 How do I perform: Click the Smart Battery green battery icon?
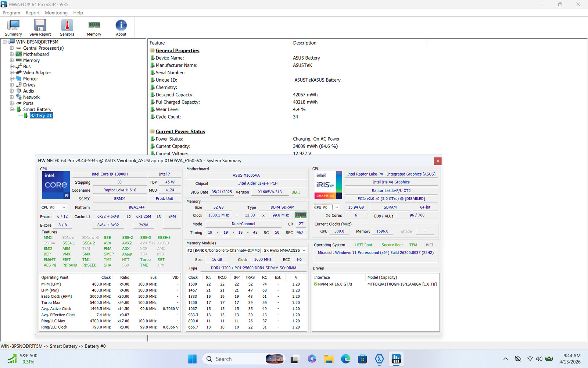[x=19, y=109]
